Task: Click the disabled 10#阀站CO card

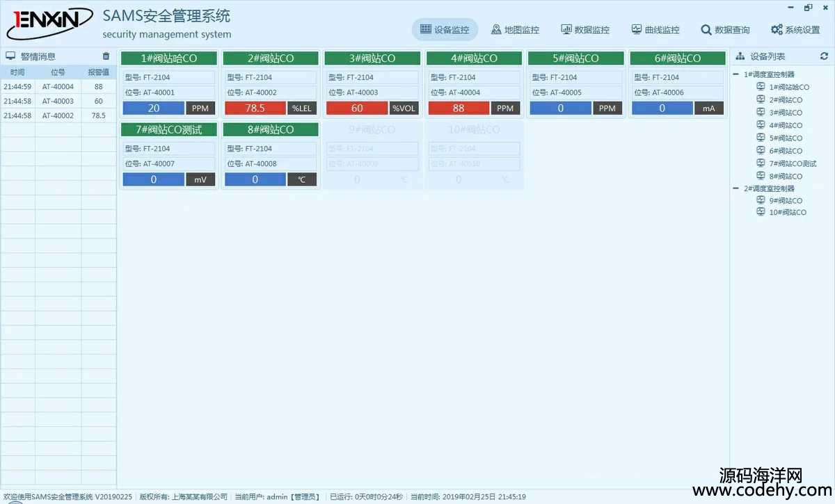Action: click(x=474, y=154)
